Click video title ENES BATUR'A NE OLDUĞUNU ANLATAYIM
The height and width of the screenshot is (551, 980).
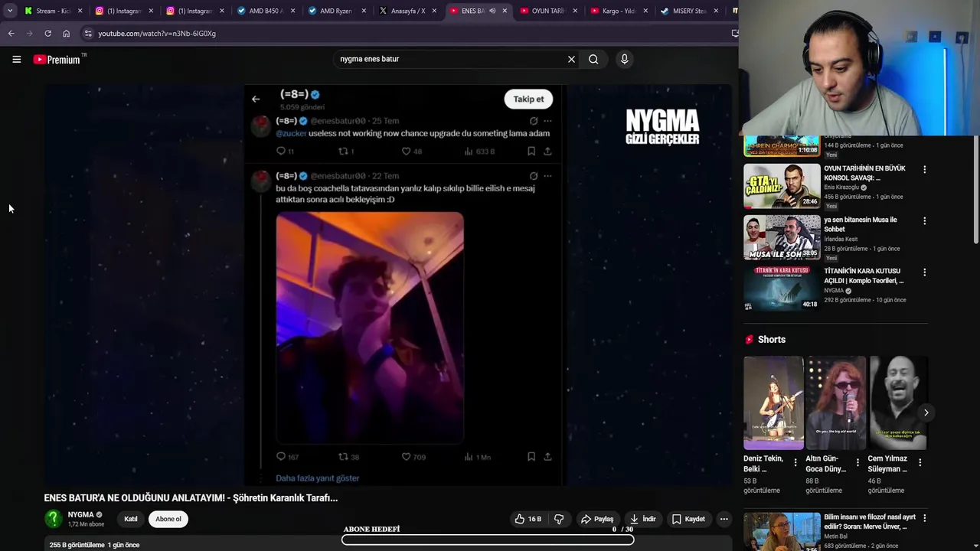pos(191,497)
